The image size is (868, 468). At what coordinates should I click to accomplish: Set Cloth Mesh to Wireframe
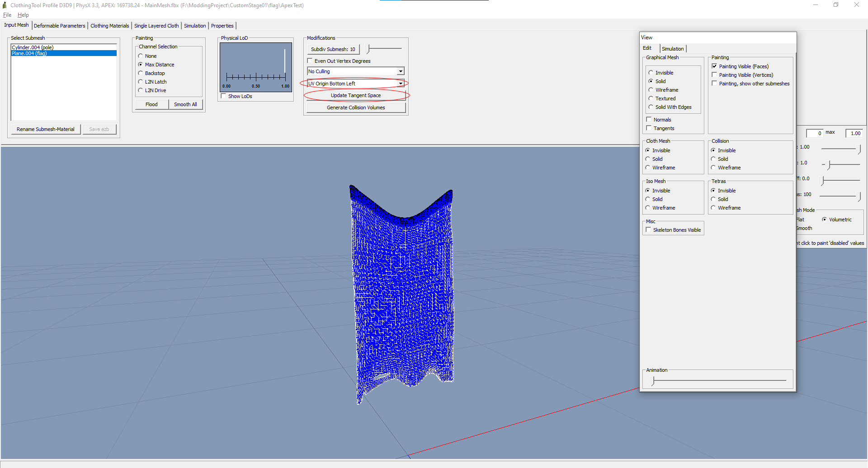[660, 168]
